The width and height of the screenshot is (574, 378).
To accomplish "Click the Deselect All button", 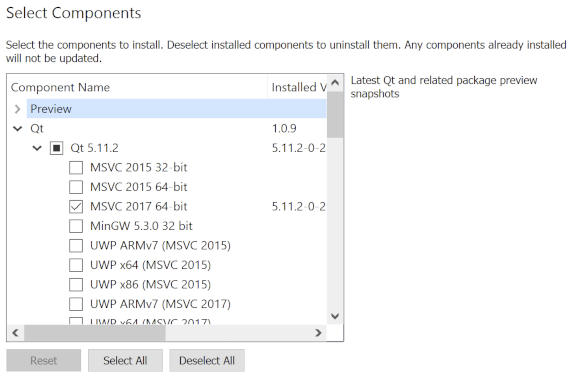I will [x=207, y=361].
